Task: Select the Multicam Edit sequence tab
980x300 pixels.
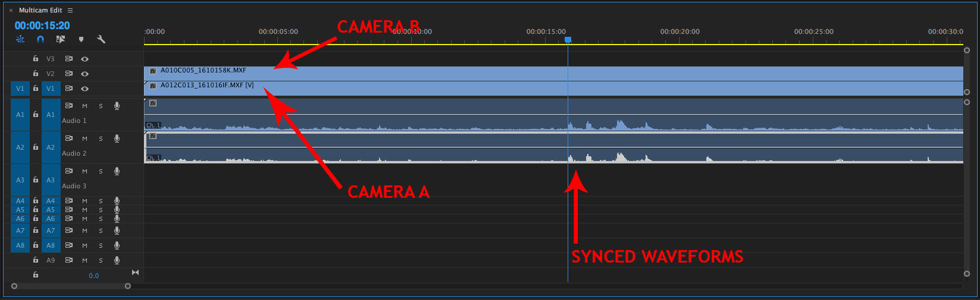Action: pos(40,11)
